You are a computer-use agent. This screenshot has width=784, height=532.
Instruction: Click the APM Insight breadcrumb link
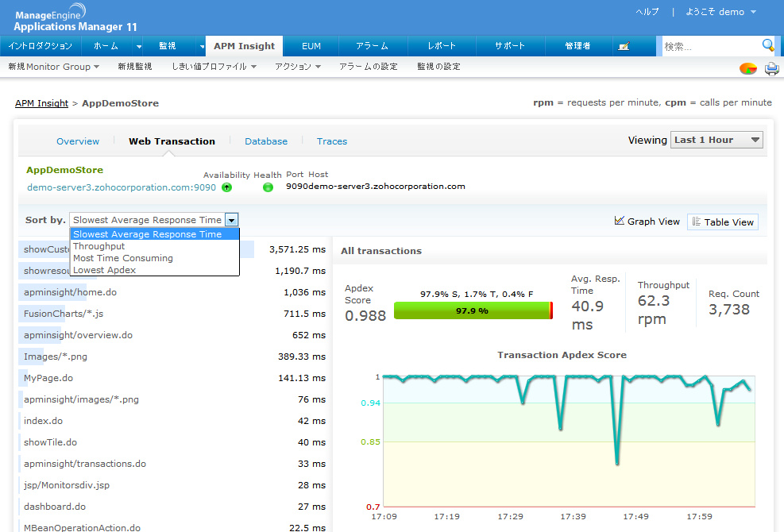(41, 103)
